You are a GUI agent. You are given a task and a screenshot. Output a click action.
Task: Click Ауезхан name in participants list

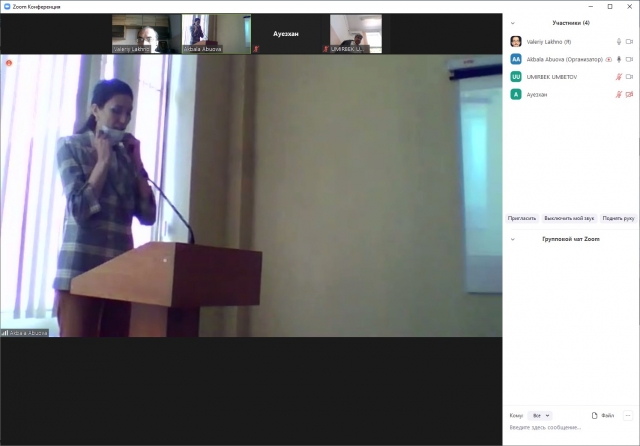[536, 95]
